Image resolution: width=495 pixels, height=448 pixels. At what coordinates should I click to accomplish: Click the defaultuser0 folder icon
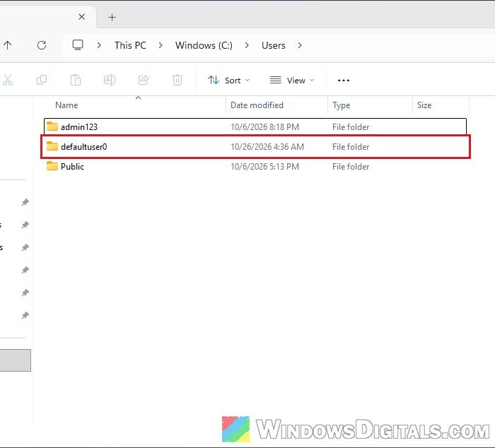pyautogui.click(x=52, y=146)
